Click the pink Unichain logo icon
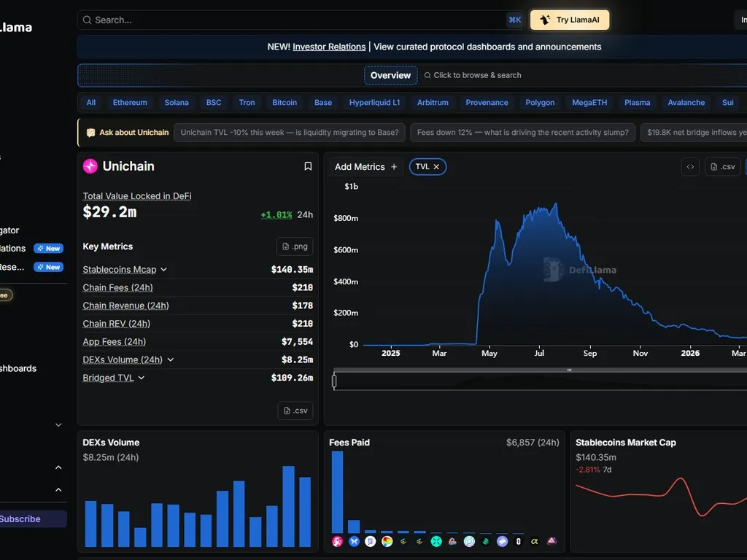The height and width of the screenshot is (560, 747). [90, 166]
